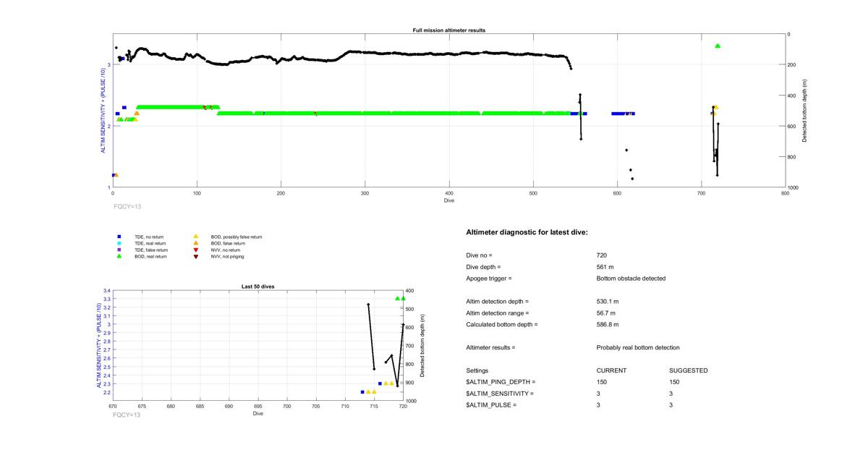Click the CURRENT value 150 for $ALTIM_PING_DEPTH
This screenshot has width=868, height=450.
[602, 382]
